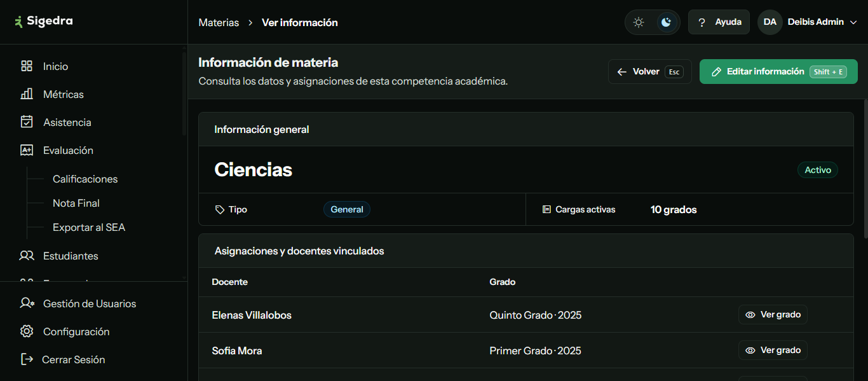Click the Grado column header
This screenshot has width=868, height=381.
(x=503, y=282)
